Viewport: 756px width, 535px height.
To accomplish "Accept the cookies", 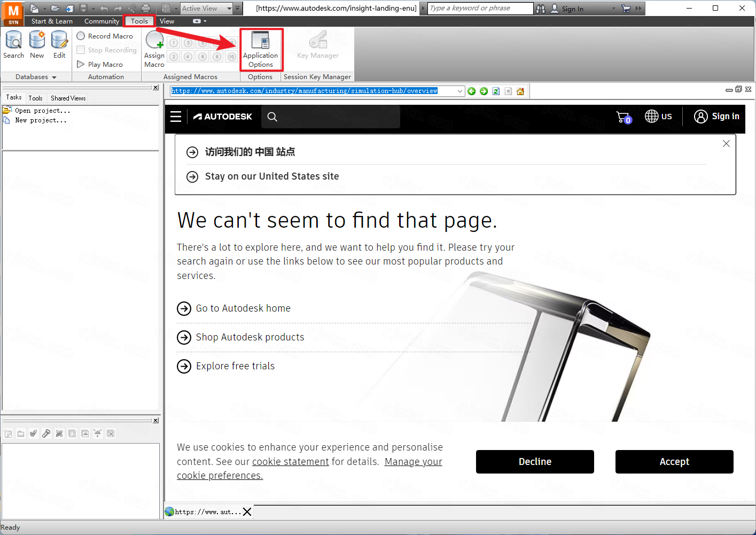I will pos(674,462).
